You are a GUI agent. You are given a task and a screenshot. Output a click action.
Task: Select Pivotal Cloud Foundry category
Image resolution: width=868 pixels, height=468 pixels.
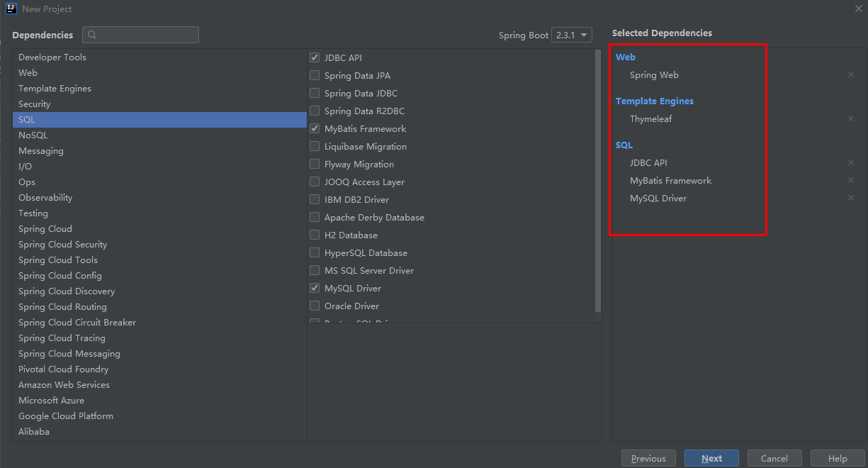click(x=159, y=369)
